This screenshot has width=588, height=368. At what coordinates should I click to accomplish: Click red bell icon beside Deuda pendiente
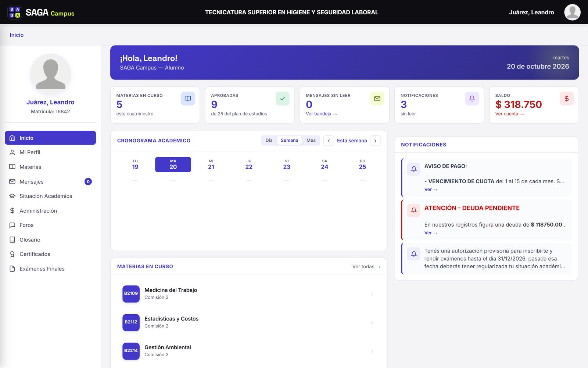pyautogui.click(x=414, y=210)
